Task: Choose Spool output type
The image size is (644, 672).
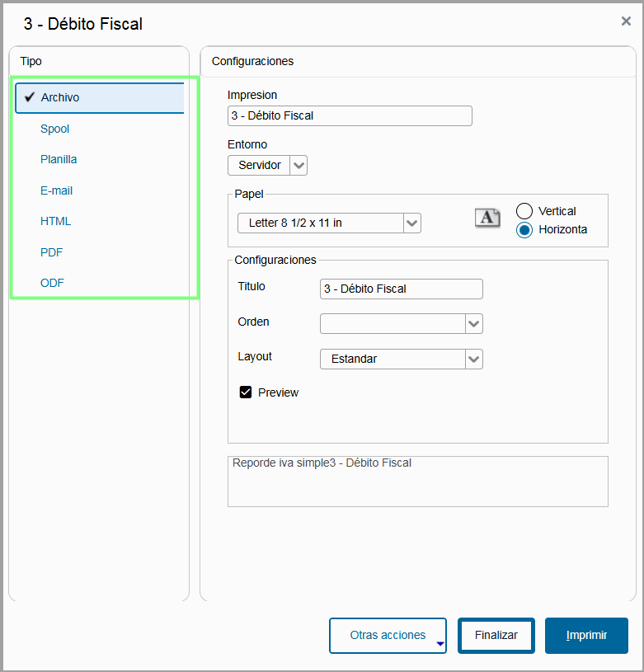Action: pyautogui.click(x=55, y=129)
